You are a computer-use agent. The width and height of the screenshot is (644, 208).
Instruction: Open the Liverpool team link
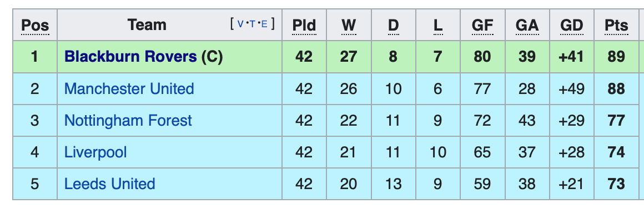pyautogui.click(x=95, y=152)
